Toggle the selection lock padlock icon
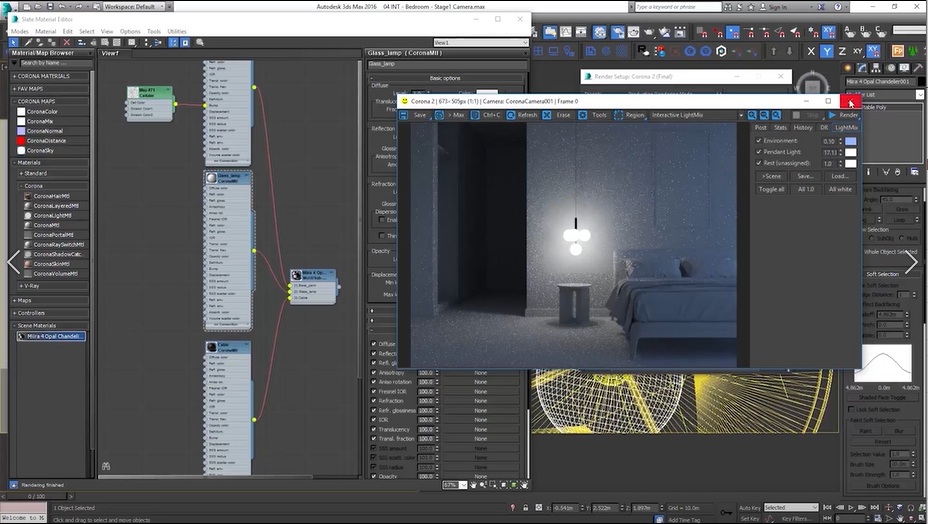This screenshot has height=524, width=928. pos(526,508)
